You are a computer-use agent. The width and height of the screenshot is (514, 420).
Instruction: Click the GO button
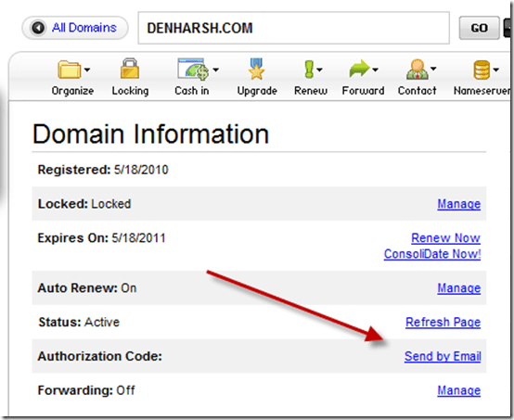pyautogui.click(x=480, y=28)
